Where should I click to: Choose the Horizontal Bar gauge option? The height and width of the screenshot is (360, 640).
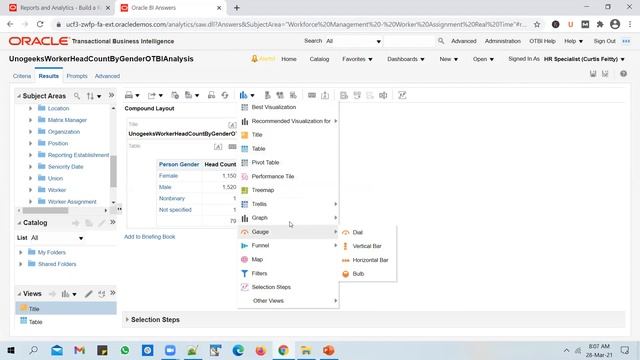click(369, 260)
